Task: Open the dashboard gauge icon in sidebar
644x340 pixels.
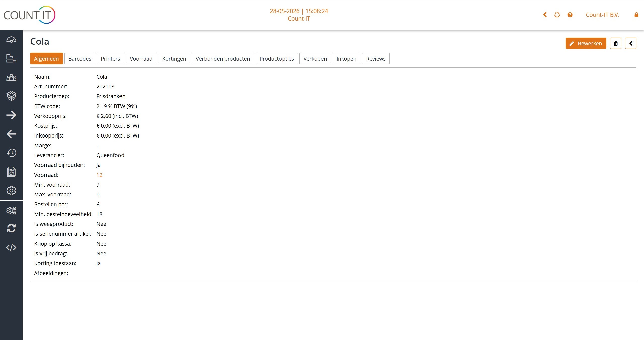Action: click(x=11, y=40)
